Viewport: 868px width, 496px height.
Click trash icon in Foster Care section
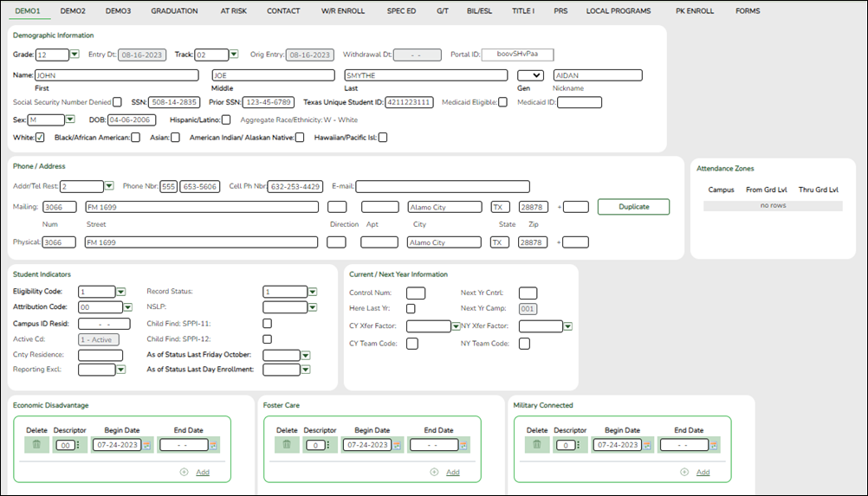[287, 445]
